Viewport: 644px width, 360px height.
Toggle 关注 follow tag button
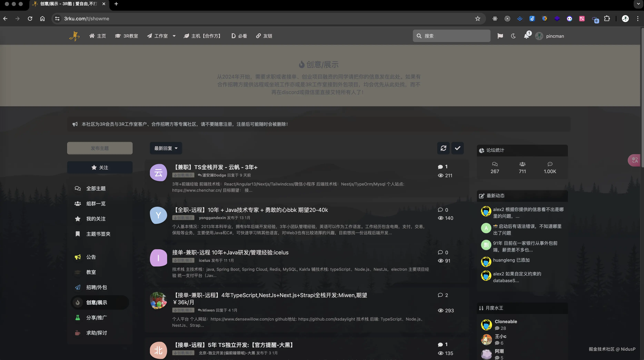(x=100, y=168)
